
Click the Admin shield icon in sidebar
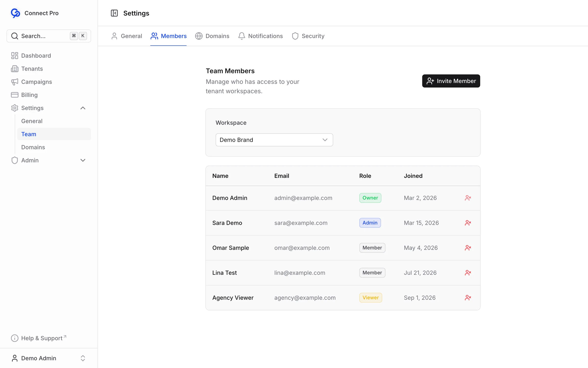(15, 160)
